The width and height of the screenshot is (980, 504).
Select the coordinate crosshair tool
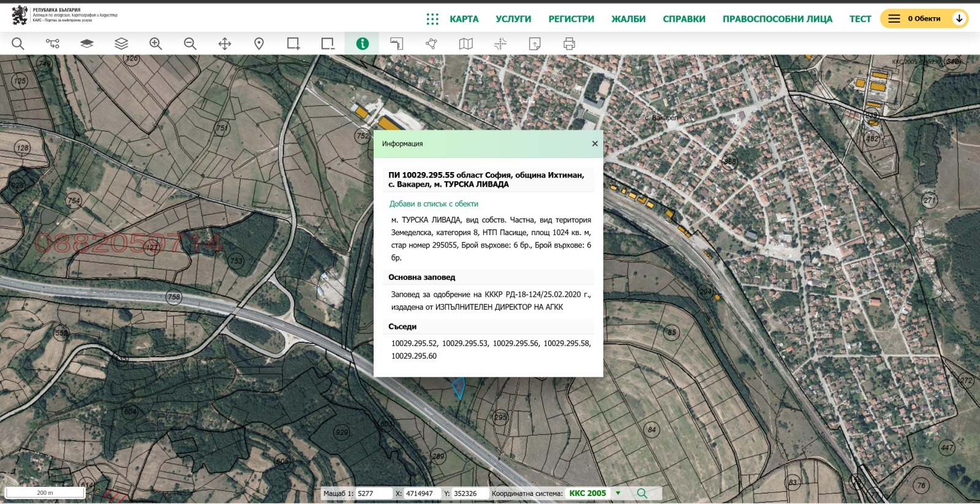pyautogui.click(x=500, y=43)
